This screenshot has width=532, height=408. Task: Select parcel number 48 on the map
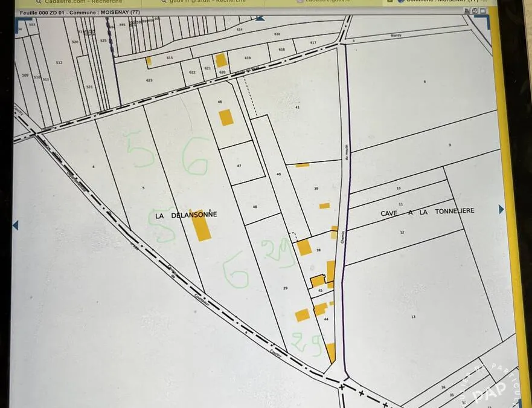[x=255, y=207]
